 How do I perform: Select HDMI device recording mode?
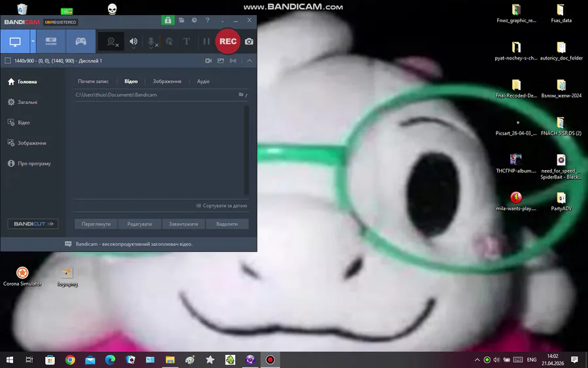tap(51, 41)
